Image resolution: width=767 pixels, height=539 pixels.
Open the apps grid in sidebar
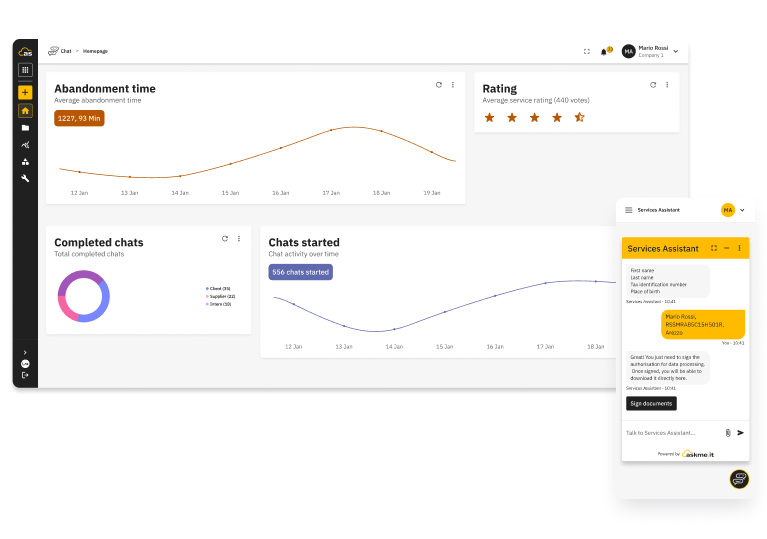[25, 70]
